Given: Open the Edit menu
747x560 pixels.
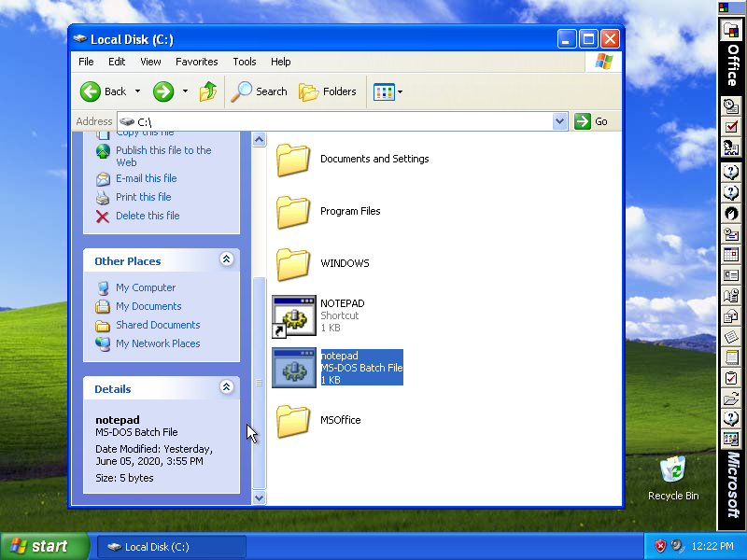Looking at the screenshot, I should [117, 62].
